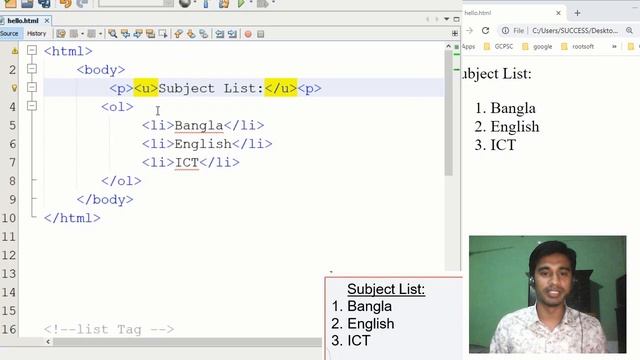Toggle bookmark on current line

click(x=203, y=34)
